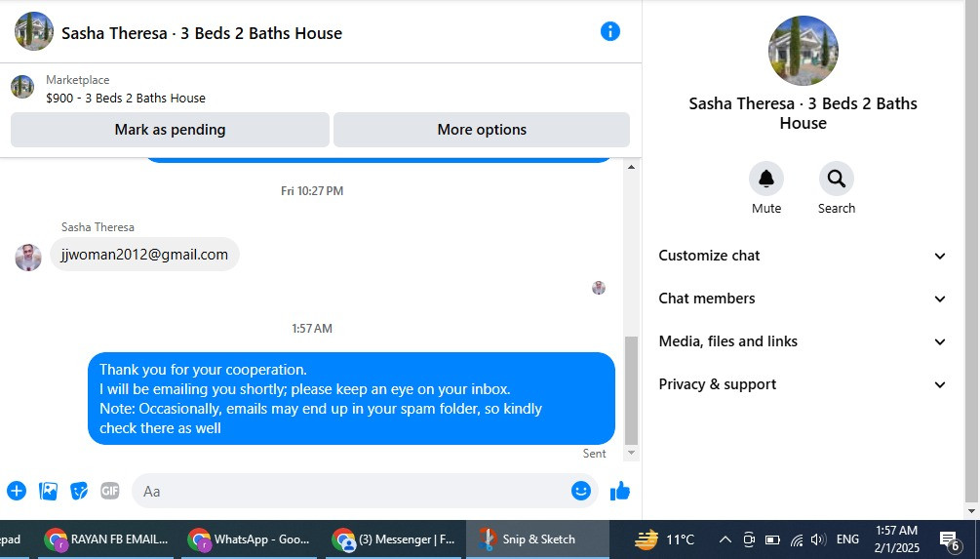Viewport: 980px width, 559px height.
Task: Click ENG language indicator
Action: click(x=847, y=539)
